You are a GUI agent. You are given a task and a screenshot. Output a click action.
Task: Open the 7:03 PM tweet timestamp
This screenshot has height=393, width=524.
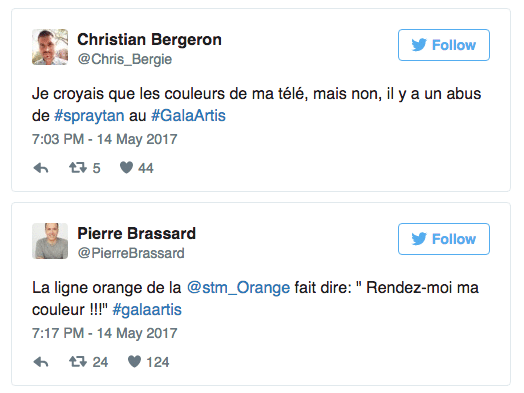tap(105, 139)
